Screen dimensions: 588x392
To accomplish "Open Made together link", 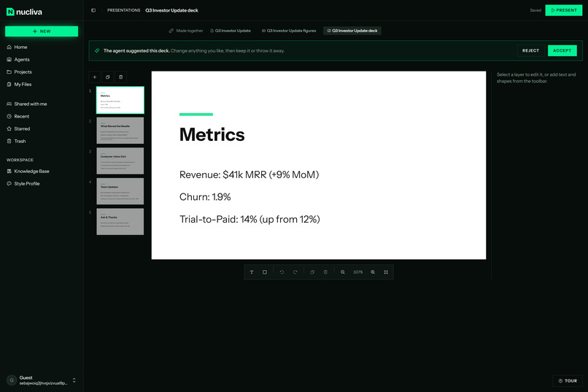I will pyautogui.click(x=186, y=31).
